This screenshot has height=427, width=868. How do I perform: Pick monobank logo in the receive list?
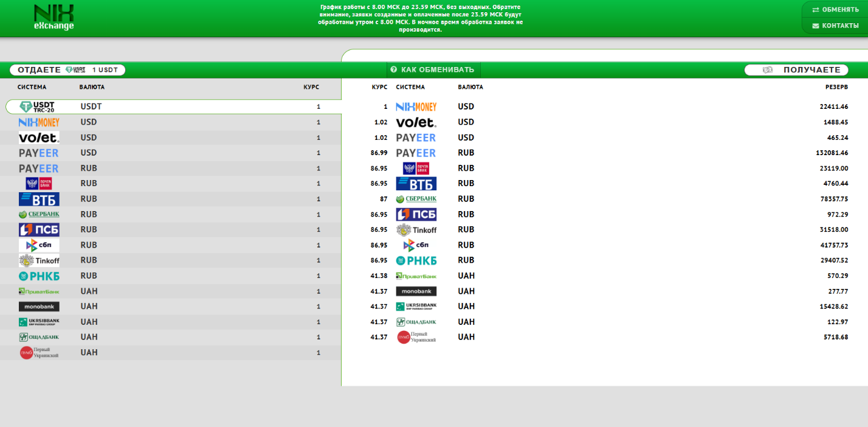[x=416, y=291]
